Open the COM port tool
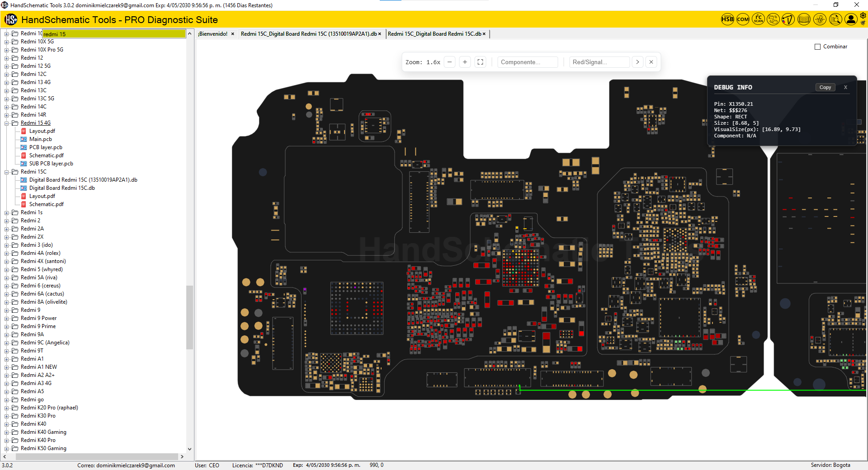This screenshot has height=470, width=868. coord(743,19)
